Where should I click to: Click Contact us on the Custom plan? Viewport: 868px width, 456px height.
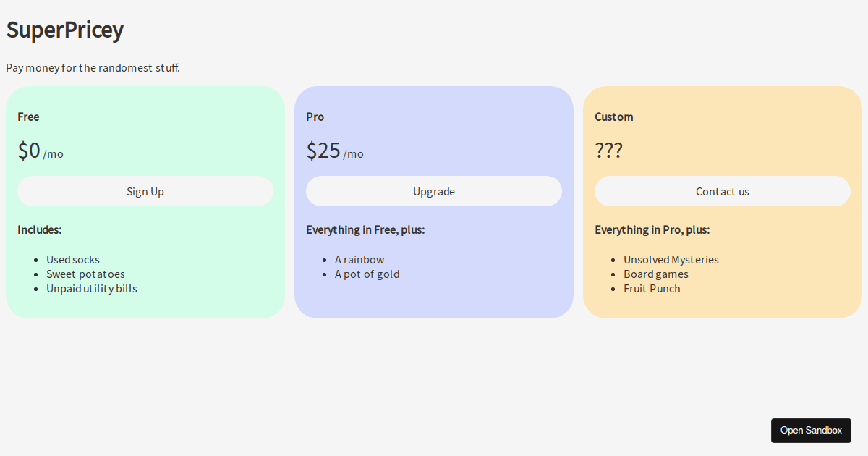[722, 191]
